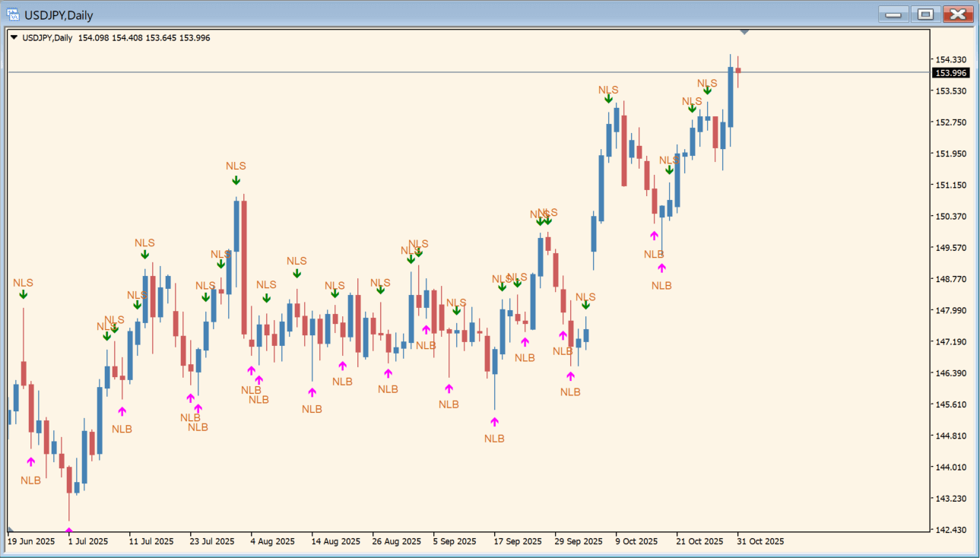
Task: Select the lowest NLB arrow near 17 Sep
Action: coord(494,421)
